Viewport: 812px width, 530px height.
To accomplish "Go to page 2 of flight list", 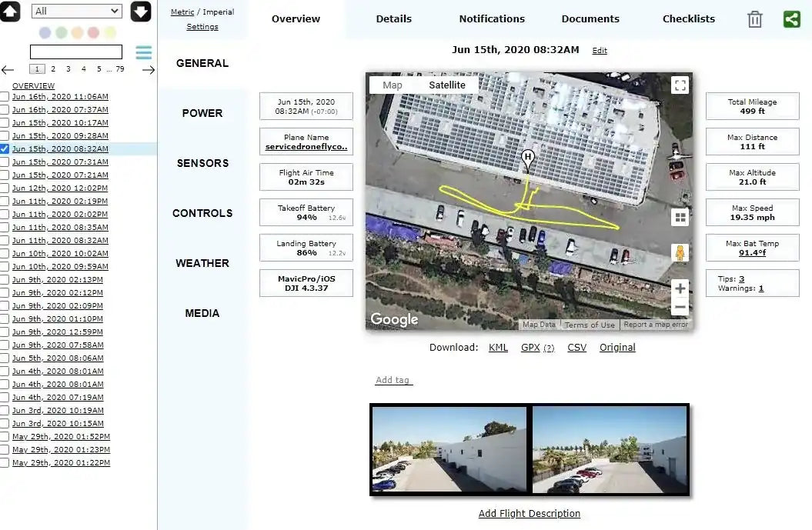I will click(53, 68).
